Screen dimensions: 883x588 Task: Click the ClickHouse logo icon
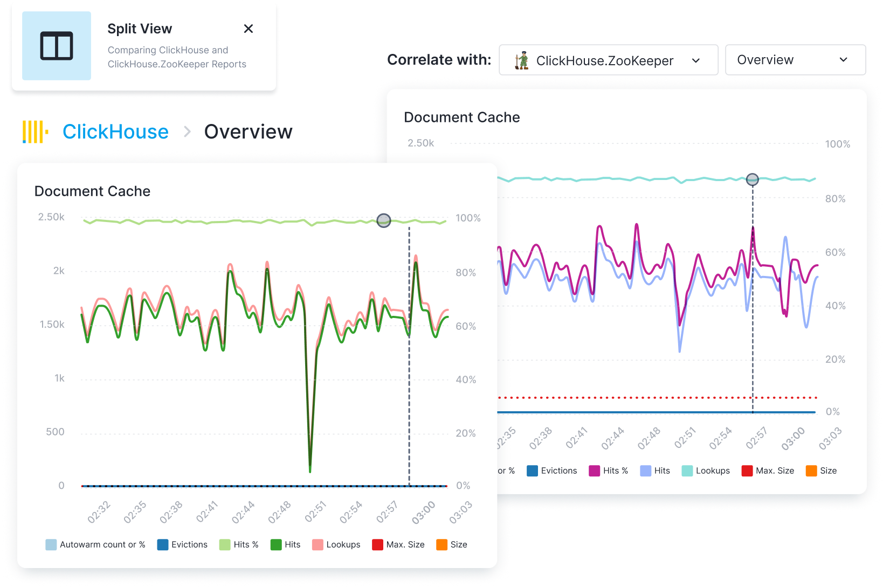point(36,132)
